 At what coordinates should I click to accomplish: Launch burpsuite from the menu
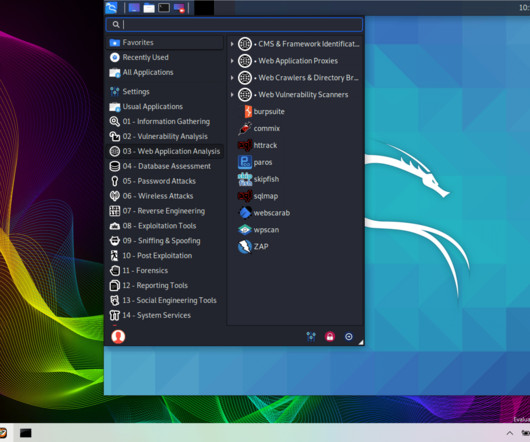(x=264, y=112)
